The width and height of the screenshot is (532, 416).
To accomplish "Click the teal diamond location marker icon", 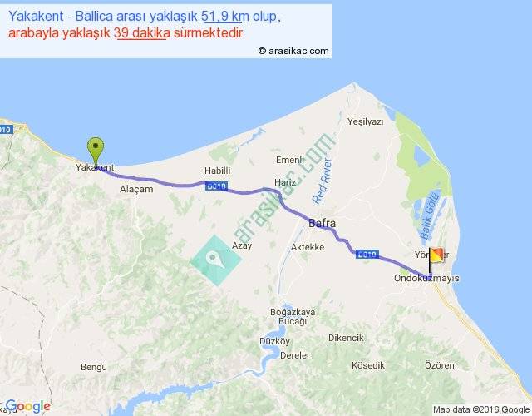I will tap(216, 260).
